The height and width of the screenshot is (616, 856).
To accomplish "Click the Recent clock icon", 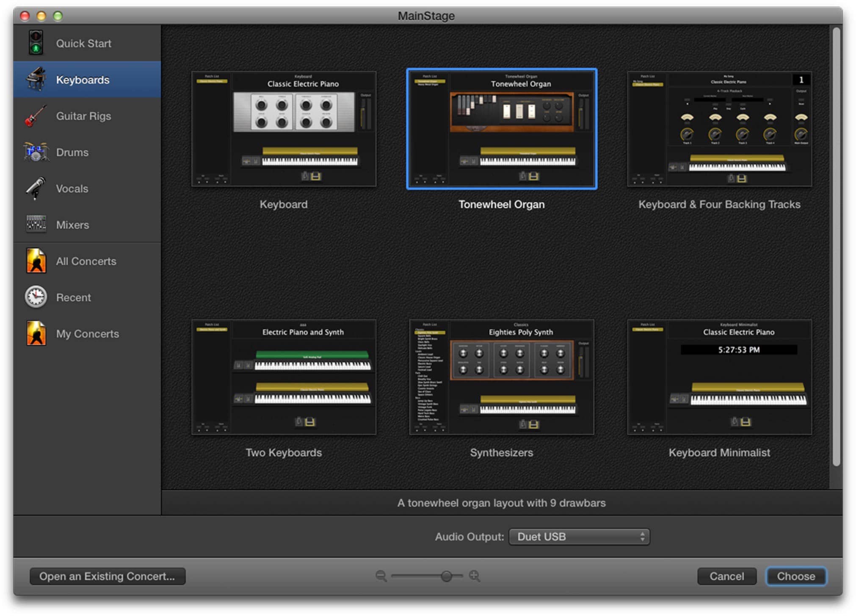I will pos(36,297).
